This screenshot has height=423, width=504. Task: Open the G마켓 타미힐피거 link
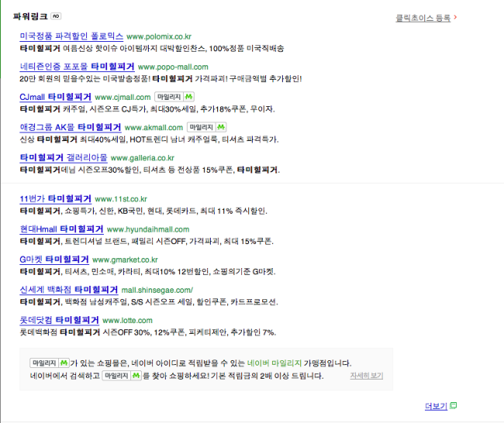[x=54, y=260]
